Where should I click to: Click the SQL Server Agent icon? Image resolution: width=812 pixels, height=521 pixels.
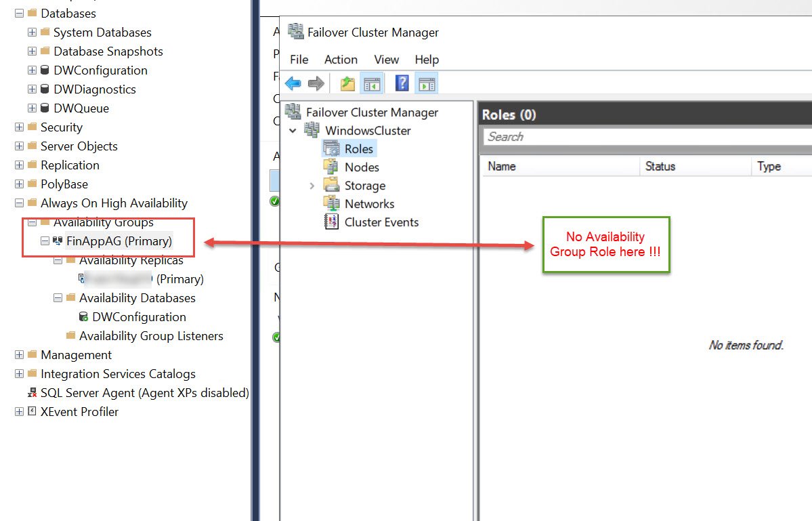(32, 392)
